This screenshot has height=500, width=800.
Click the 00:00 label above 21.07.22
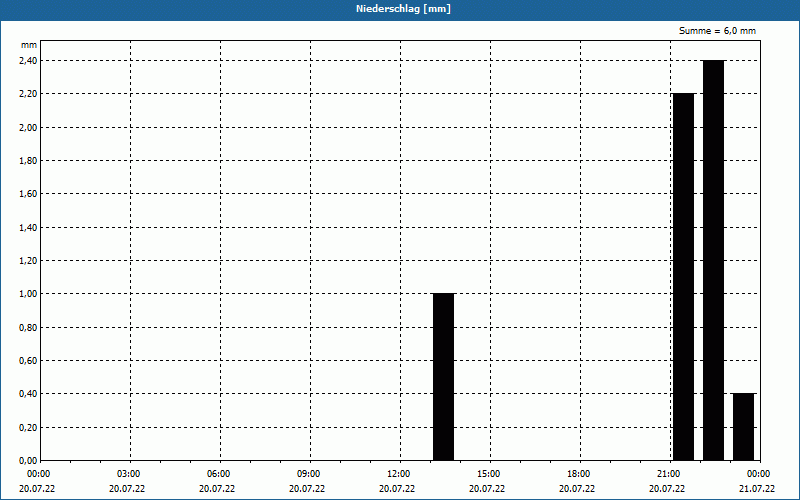pyautogui.click(x=759, y=474)
